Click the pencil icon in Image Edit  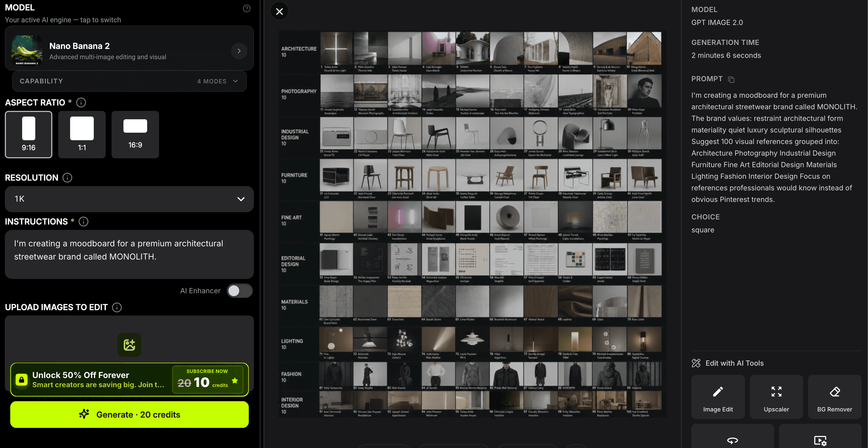tap(718, 392)
